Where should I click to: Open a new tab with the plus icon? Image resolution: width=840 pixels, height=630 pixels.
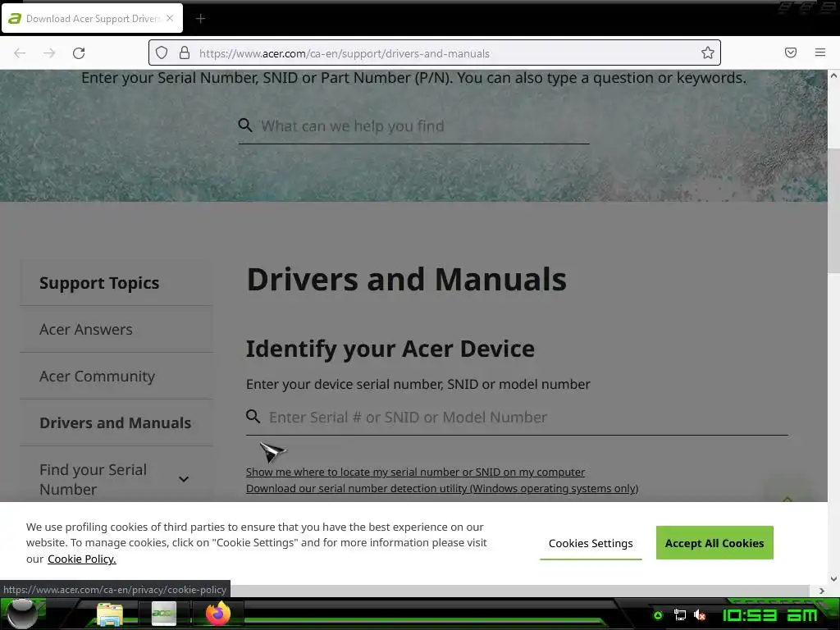pyautogui.click(x=200, y=19)
